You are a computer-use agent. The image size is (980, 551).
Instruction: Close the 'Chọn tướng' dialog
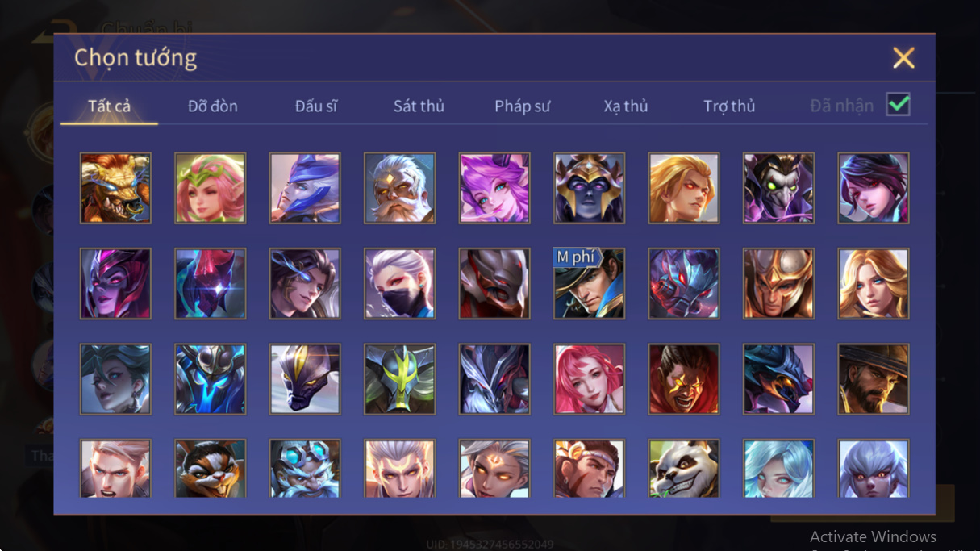[x=903, y=57]
